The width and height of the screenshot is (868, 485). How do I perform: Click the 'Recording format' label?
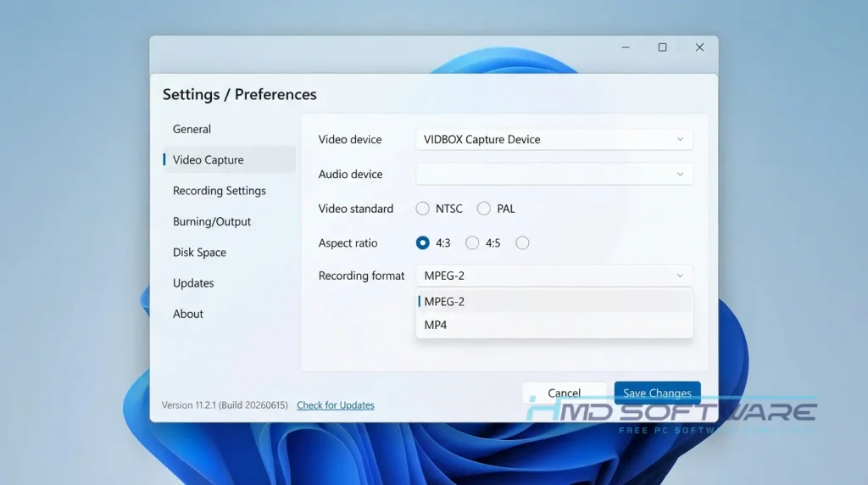pyautogui.click(x=361, y=276)
